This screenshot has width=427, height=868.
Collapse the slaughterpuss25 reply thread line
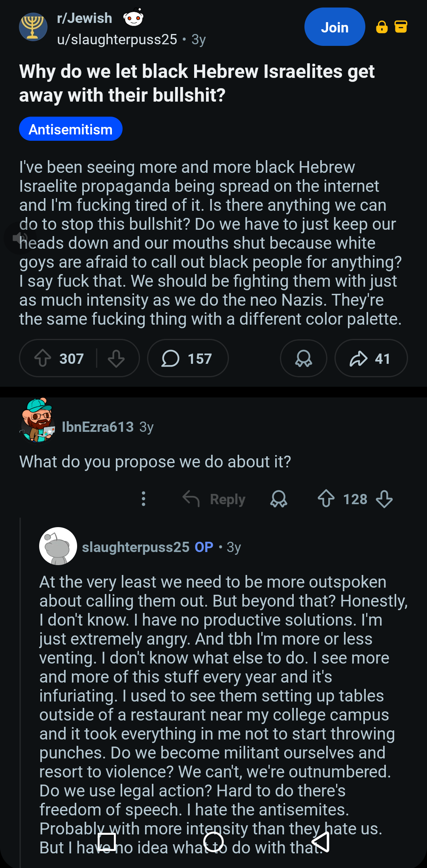[20, 692]
